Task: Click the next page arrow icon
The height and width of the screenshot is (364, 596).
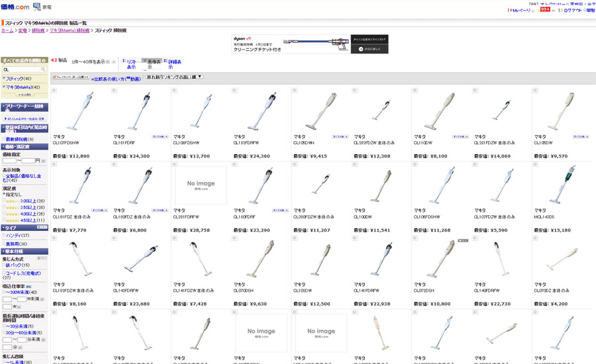Action: click(113, 62)
